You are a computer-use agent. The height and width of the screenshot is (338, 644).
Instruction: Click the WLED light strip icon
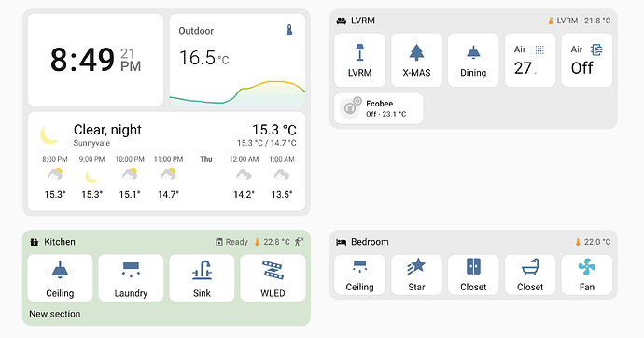coord(273,270)
